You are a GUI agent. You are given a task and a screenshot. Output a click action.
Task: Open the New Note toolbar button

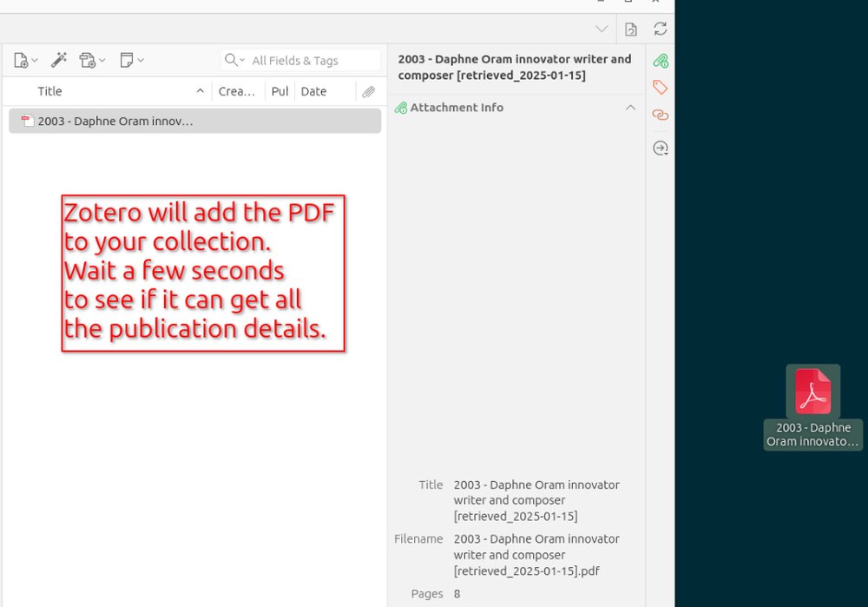132,60
